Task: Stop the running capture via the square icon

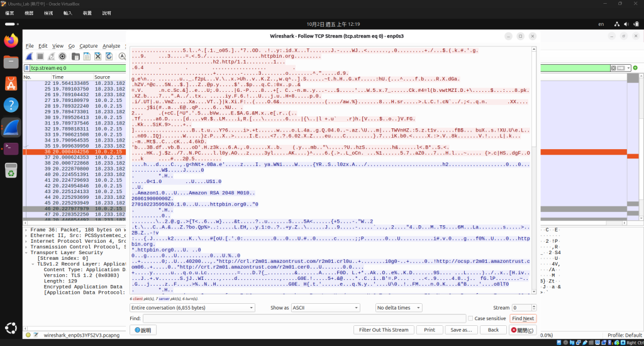Action: (40, 57)
